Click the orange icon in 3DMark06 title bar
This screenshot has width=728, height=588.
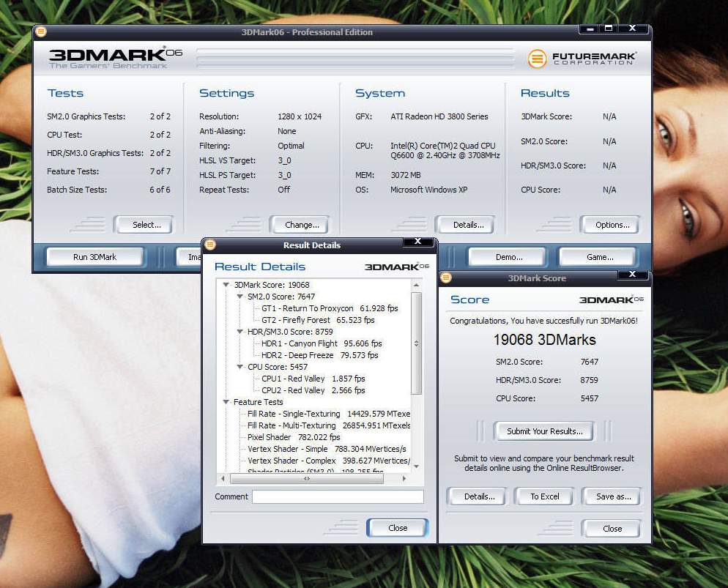(x=41, y=31)
